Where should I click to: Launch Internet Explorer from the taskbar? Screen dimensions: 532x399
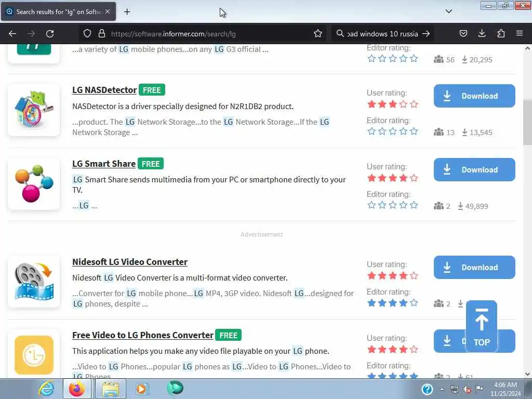click(46, 389)
